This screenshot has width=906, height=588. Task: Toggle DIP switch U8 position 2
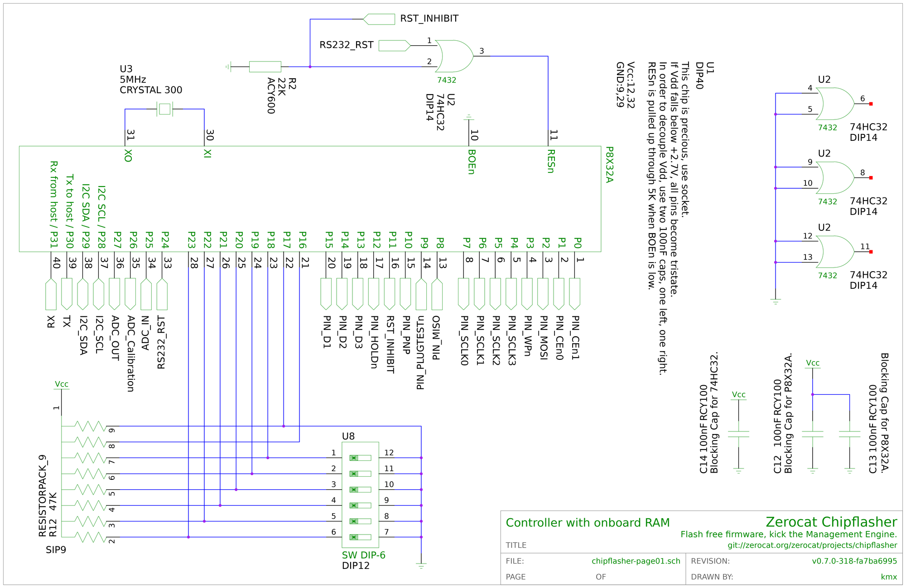(x=360, y=473)
